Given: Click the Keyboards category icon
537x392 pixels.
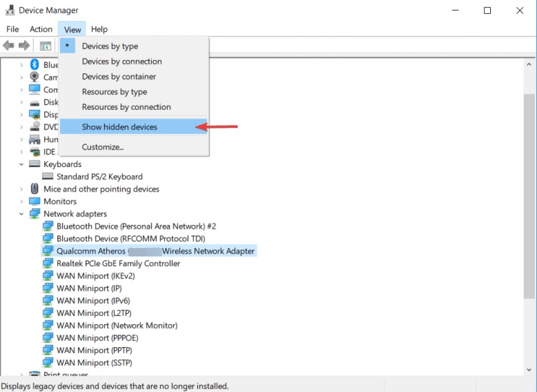Looking at the screenshot, I should pos(35,164).
